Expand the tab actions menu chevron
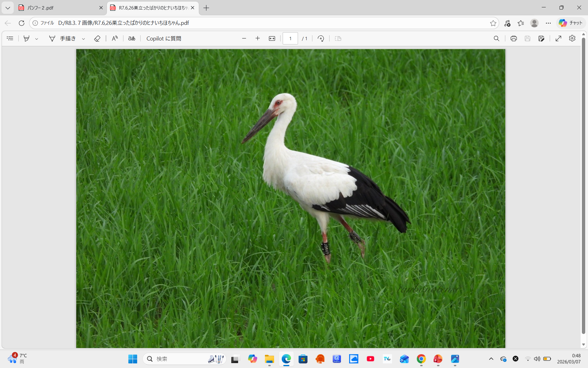Viewport: 588px width, 368px height. click(x=8, y=8)
